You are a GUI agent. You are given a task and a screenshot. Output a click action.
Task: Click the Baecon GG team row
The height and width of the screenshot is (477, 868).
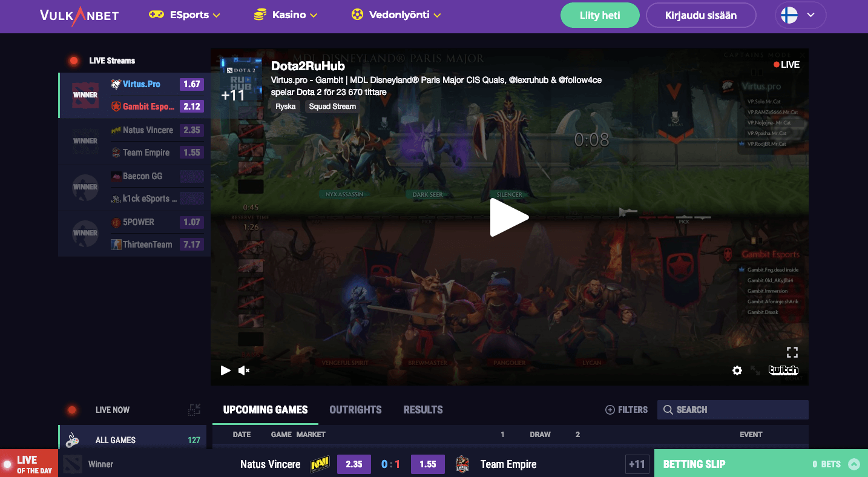click(157, 176)
